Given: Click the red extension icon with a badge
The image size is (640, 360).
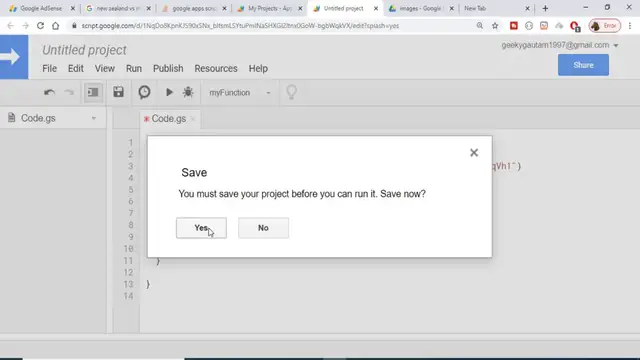Looking at the screenshot, I should (575, 27).
